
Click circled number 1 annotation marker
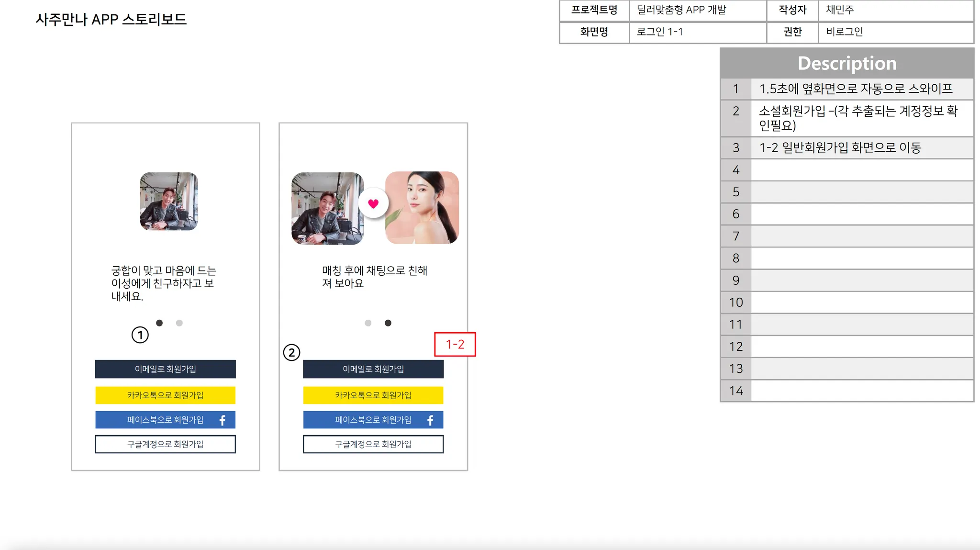140,335
